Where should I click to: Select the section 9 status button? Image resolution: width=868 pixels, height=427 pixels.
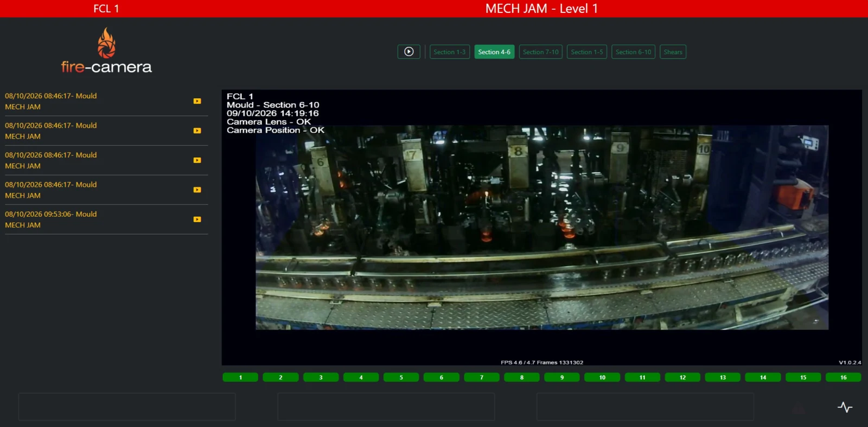click(562, 377)
